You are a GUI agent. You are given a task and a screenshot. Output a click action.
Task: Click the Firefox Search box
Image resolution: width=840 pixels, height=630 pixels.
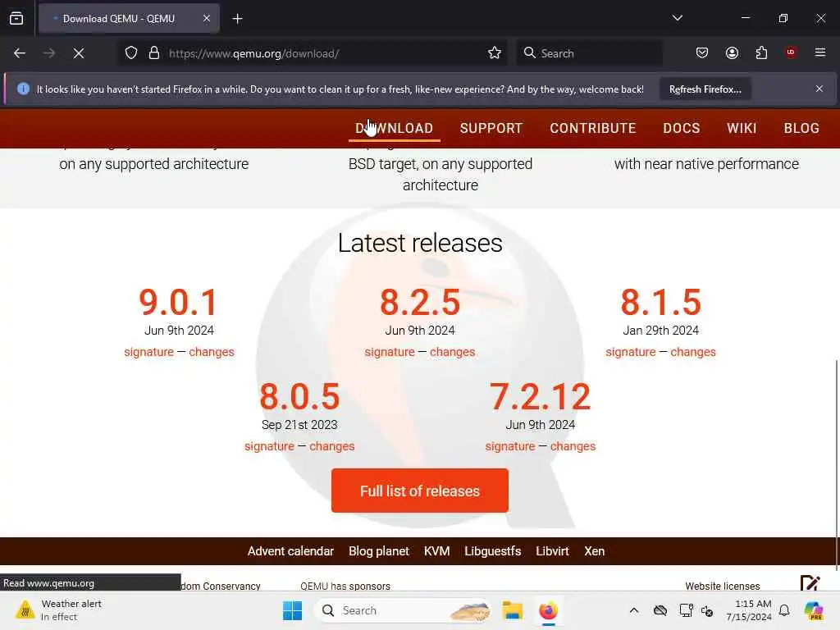coord(589,53)
